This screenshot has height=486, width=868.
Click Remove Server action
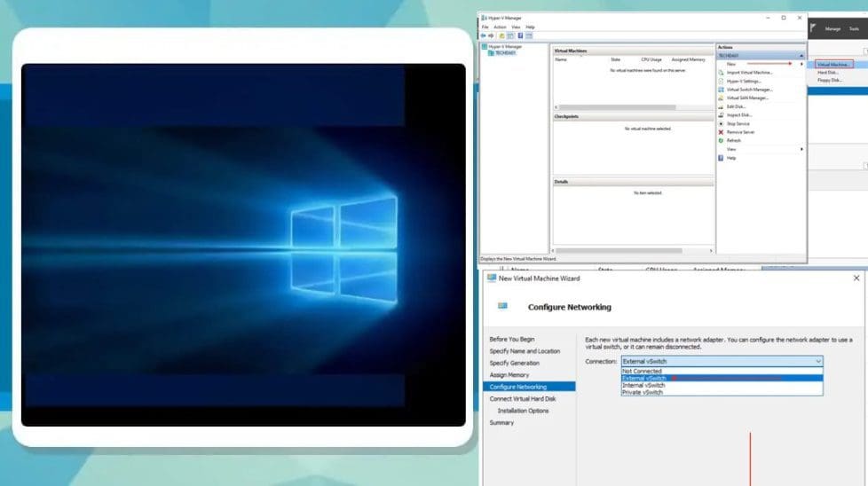(x=740, y=132)
